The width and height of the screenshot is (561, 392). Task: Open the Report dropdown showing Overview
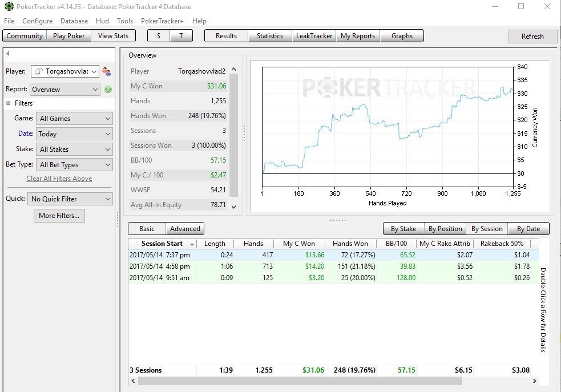tap(64, 90)
